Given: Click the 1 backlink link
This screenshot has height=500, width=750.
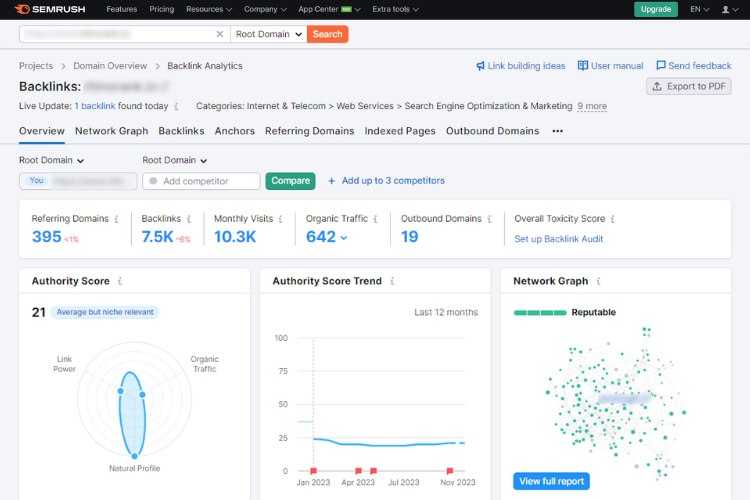Looking at the screenshot, I should (95, 106).
